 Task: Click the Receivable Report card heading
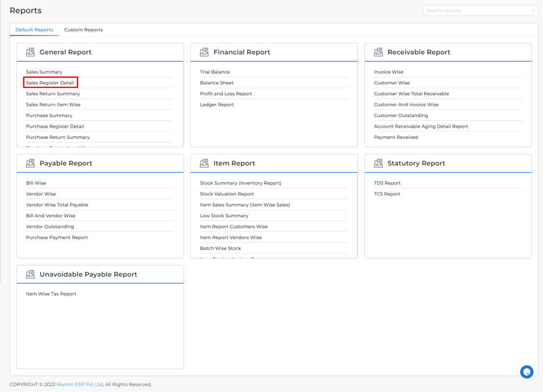(419, 52)
